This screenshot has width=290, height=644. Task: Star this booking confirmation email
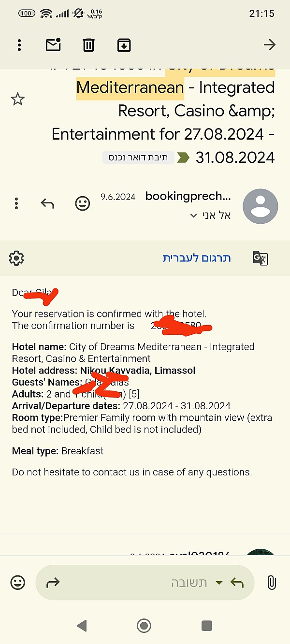[x=18, y=100]
